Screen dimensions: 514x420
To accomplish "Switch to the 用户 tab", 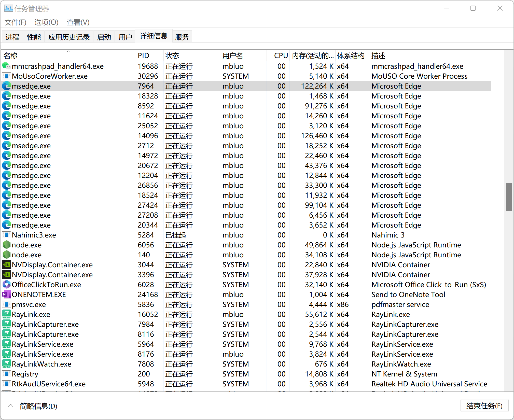I will [x=125, y=37].
